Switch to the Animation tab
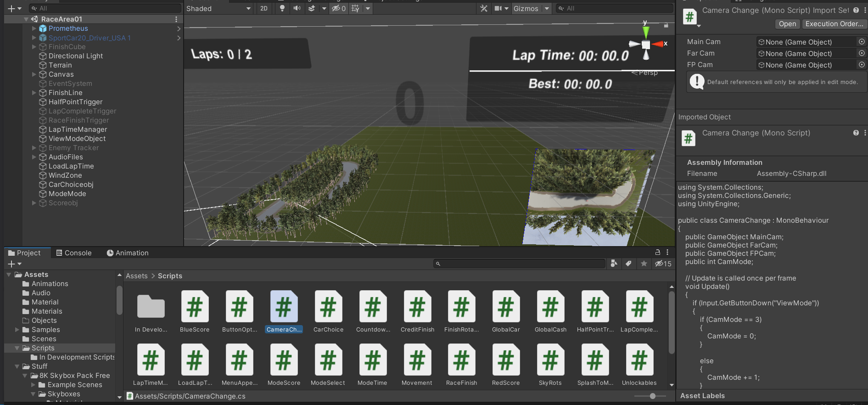The width and height of the screenshot is (868, 405). pyautogui.click(x=128, y=253)
